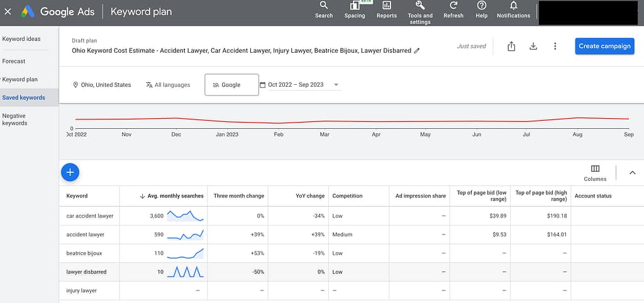Click Account status column header
Image resolution: width=644 pixels, height=303 pixels.
click(593, 196)
